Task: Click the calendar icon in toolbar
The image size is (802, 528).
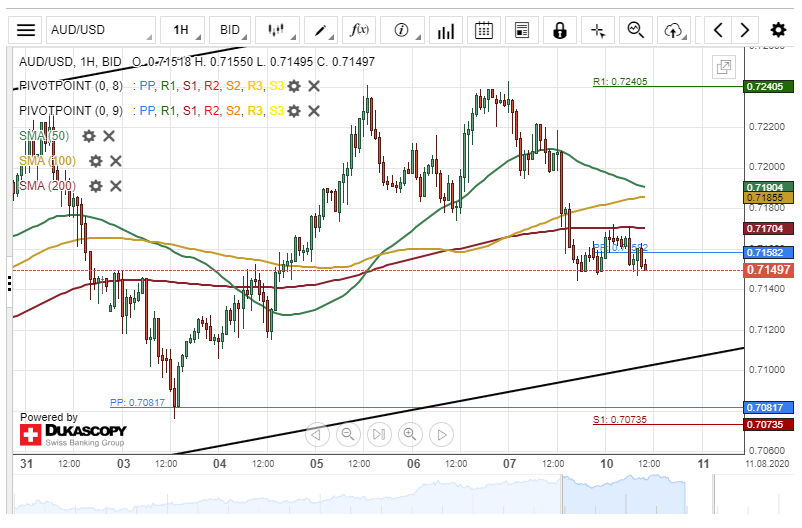Action: click(484, 30)
